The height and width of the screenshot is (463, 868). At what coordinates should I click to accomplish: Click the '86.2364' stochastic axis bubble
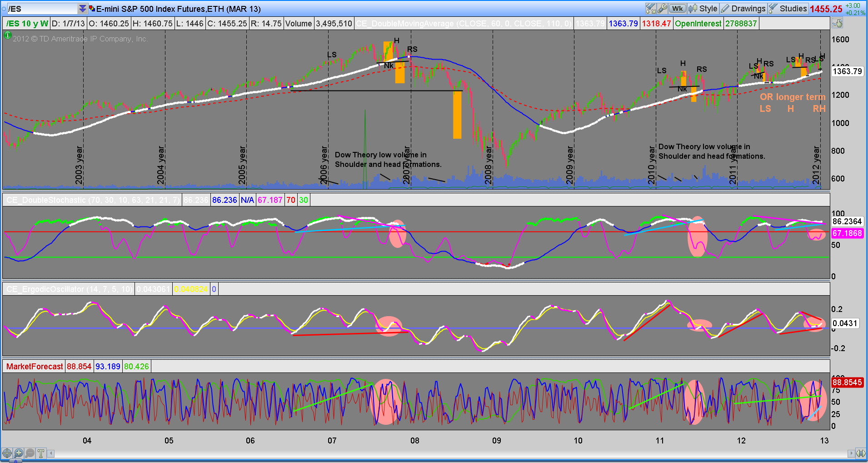click(847, 221)
